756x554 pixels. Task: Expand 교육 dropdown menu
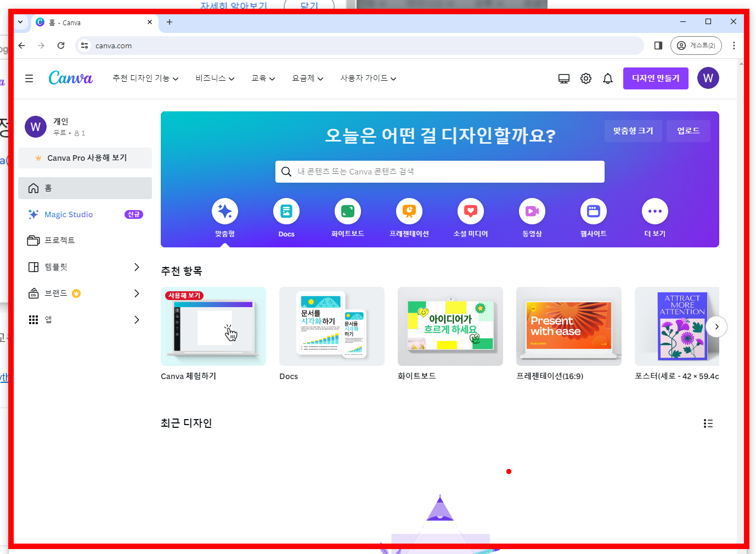click(263, 78)
